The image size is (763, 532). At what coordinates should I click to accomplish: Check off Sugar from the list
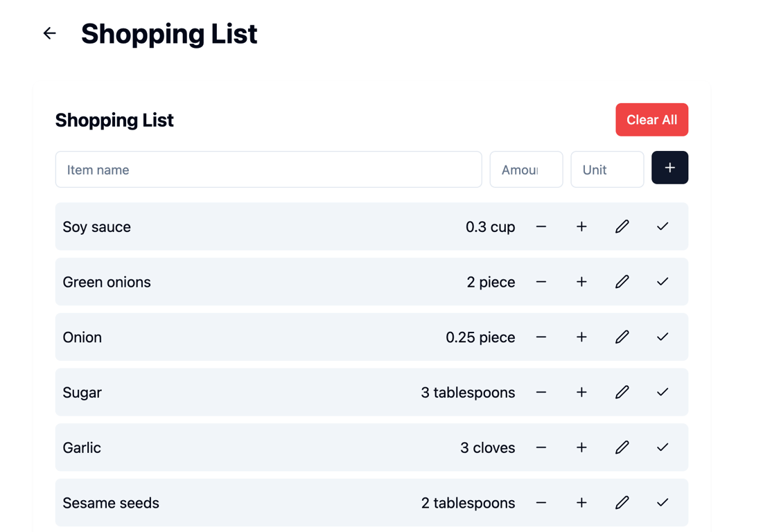click(662, 392)
